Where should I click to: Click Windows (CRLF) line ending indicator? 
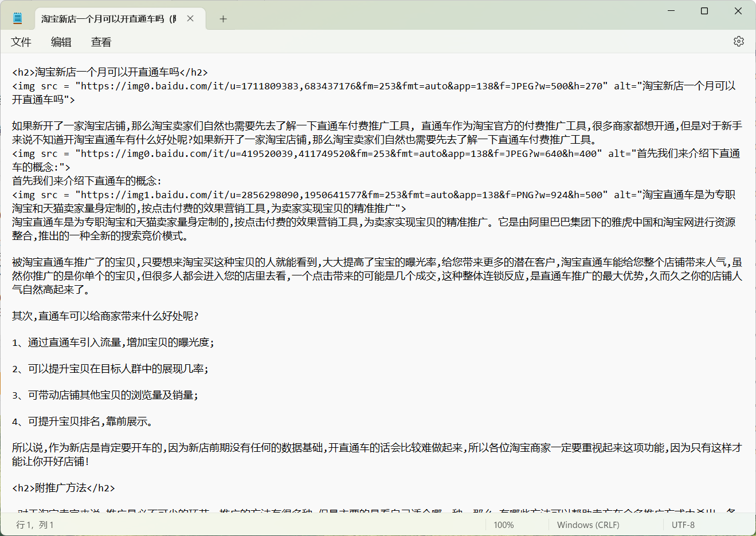click(x=588, y=525)
